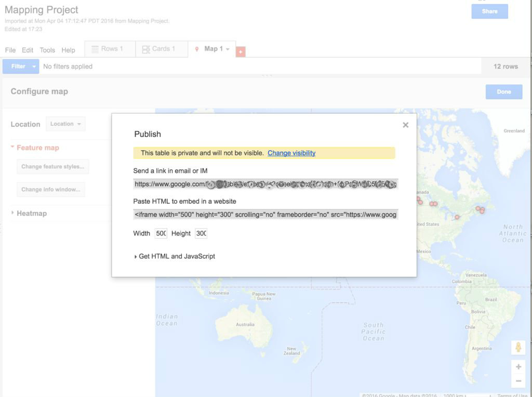The image size is (532, 397).
Task: Collapse the Feature map section
Action: point(12,148)
